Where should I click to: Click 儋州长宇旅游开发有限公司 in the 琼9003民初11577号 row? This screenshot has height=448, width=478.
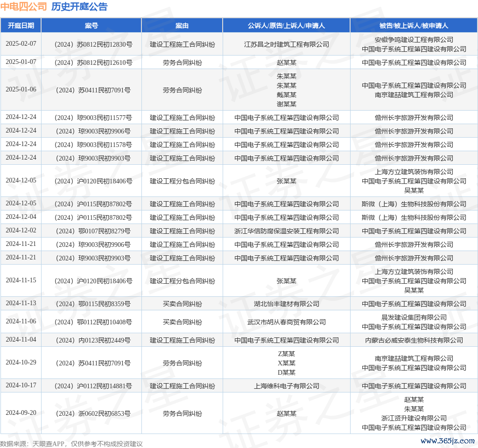(x=414, y=118)
